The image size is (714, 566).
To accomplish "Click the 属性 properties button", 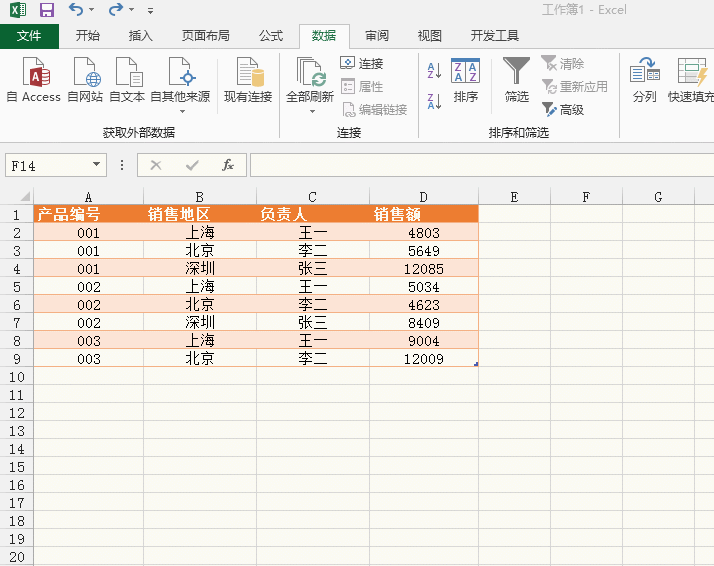I will click(x=362, y=87).
